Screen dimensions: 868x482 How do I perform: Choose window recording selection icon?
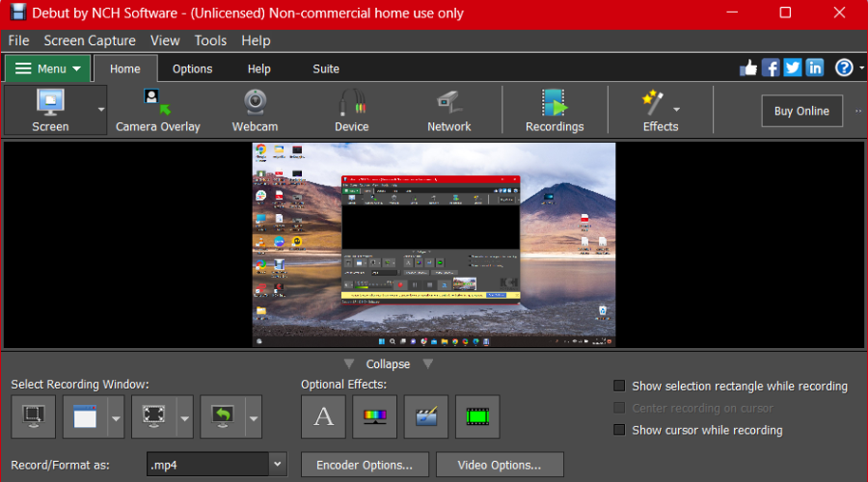point(85,416)
